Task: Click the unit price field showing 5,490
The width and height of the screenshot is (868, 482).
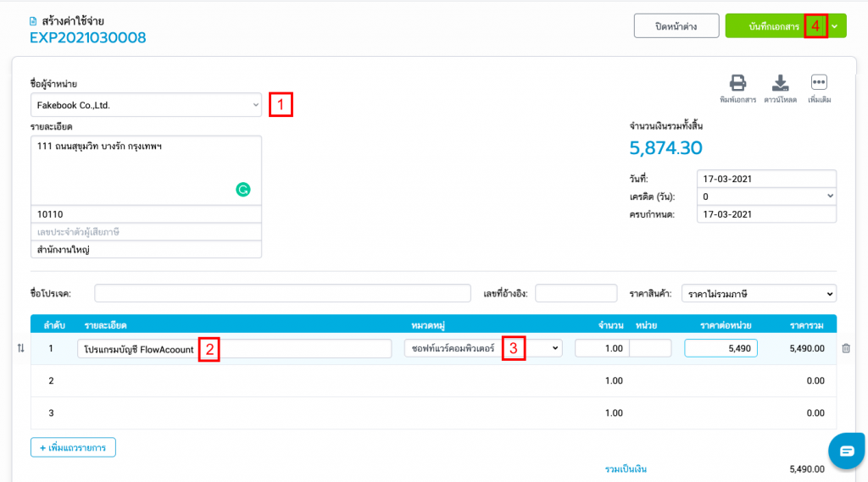Action: 721,348
